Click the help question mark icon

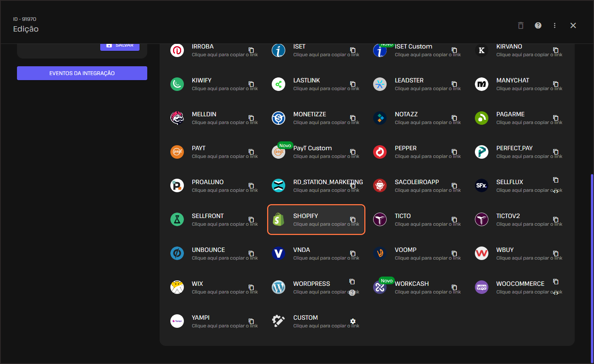[538, 25]
